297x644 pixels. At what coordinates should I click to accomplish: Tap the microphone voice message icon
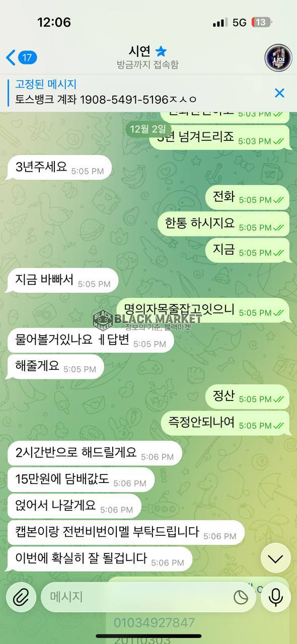pyautogui.click(x=275, y=597)
